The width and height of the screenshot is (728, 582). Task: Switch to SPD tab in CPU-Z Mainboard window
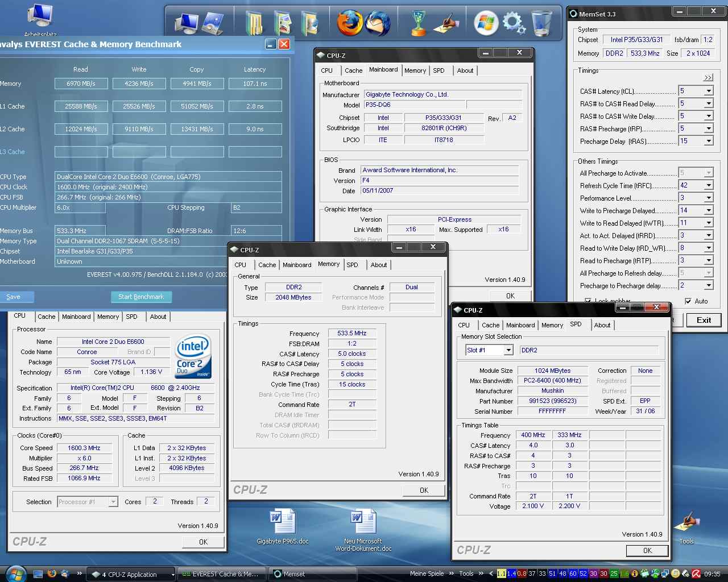[x=439, y=70]
